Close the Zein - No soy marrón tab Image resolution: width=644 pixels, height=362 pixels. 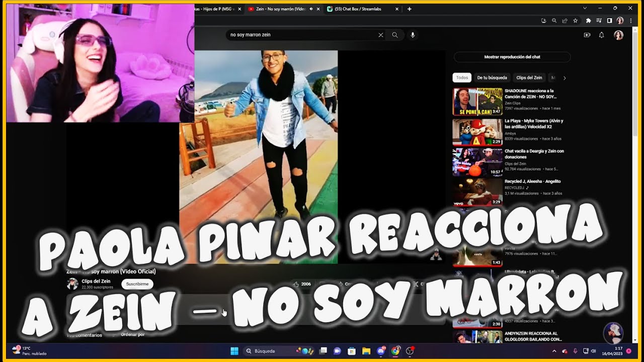click(x=318, y=9)
